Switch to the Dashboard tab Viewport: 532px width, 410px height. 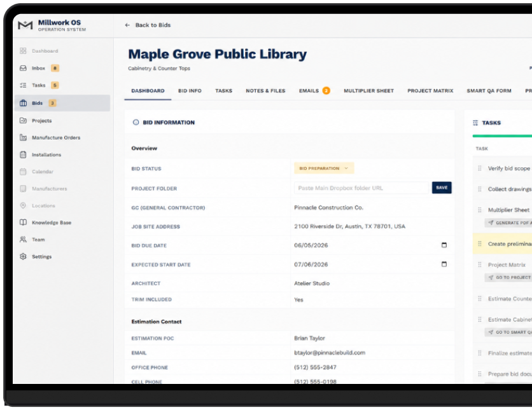coord(148,91)
